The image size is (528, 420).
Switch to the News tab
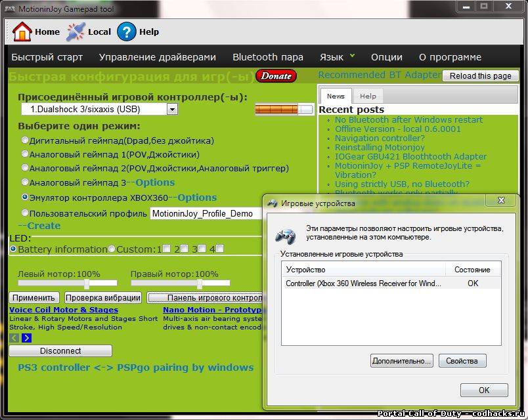pyautogui.click(x=336, y=96)
